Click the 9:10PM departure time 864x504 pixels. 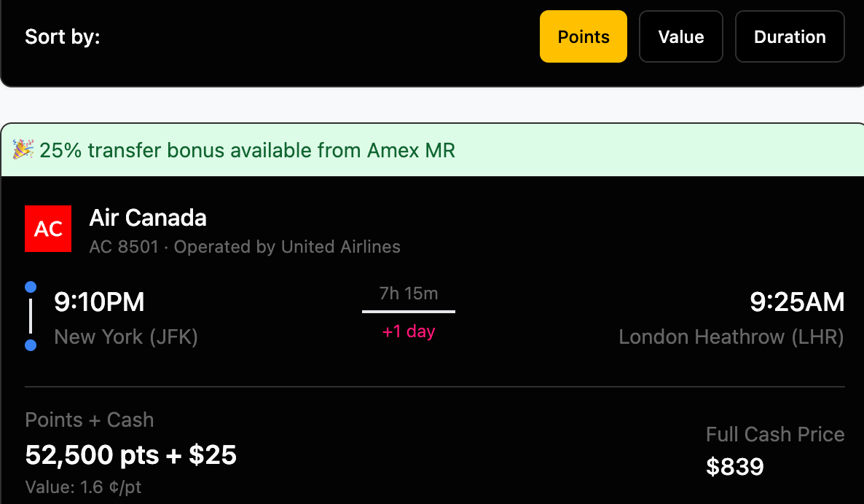99,302
